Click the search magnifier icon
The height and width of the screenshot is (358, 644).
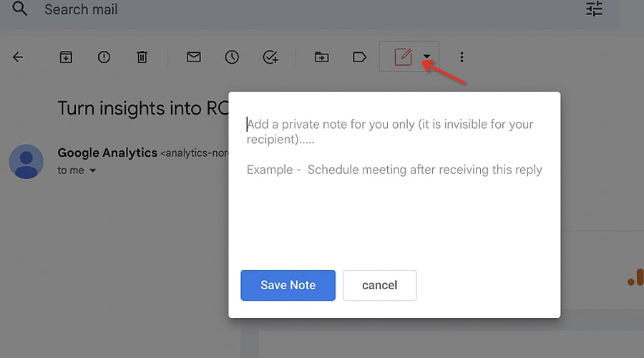[x=19, y=9]
